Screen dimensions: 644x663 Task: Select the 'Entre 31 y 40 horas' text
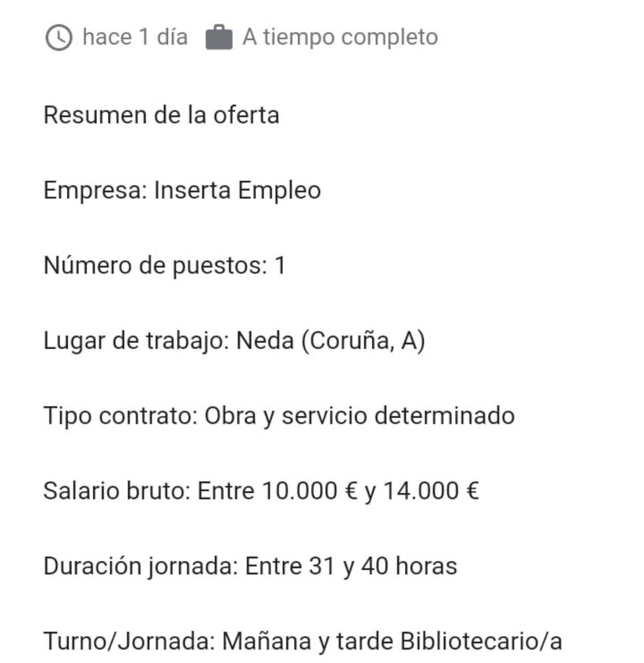(351, 567)
